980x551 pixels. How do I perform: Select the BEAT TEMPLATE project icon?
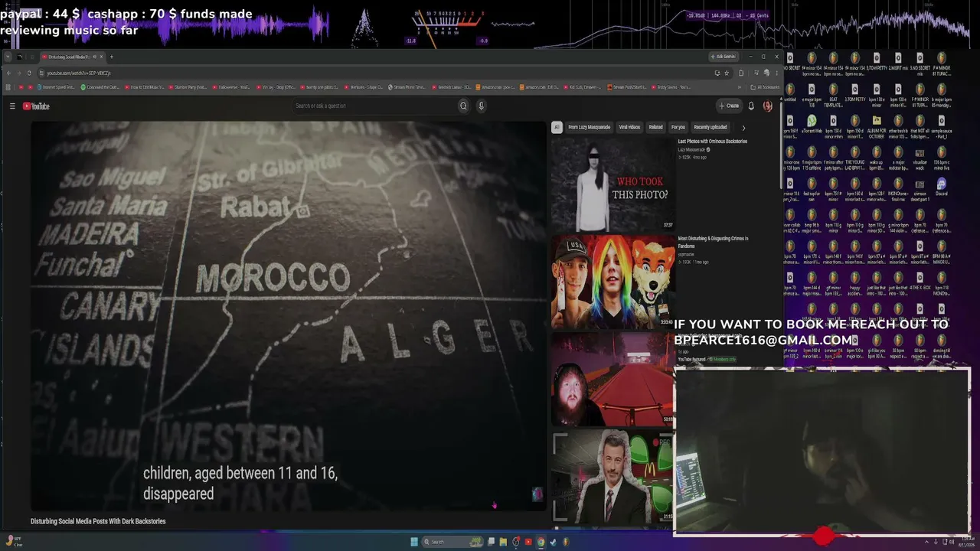click(833, 93)
